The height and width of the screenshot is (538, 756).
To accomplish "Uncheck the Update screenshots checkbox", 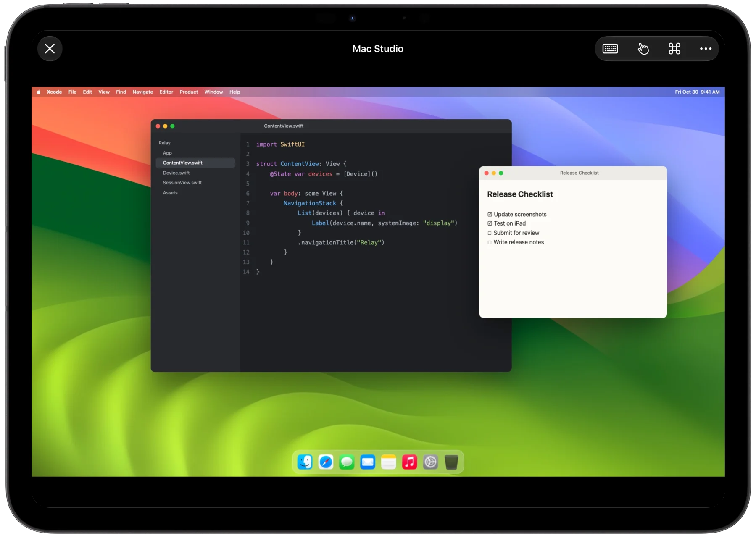I will [490, 215].
